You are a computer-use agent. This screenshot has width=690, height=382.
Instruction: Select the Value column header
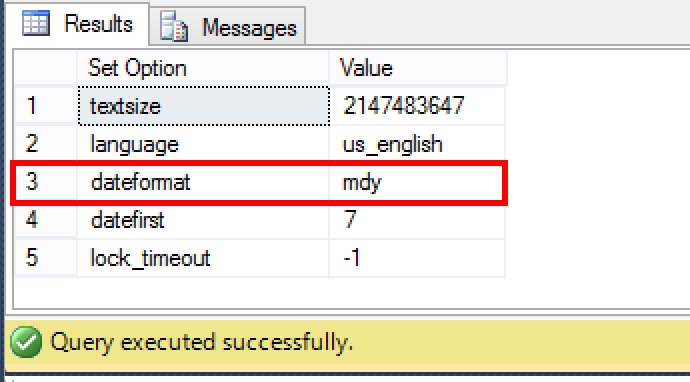click(x=418, y=68)
